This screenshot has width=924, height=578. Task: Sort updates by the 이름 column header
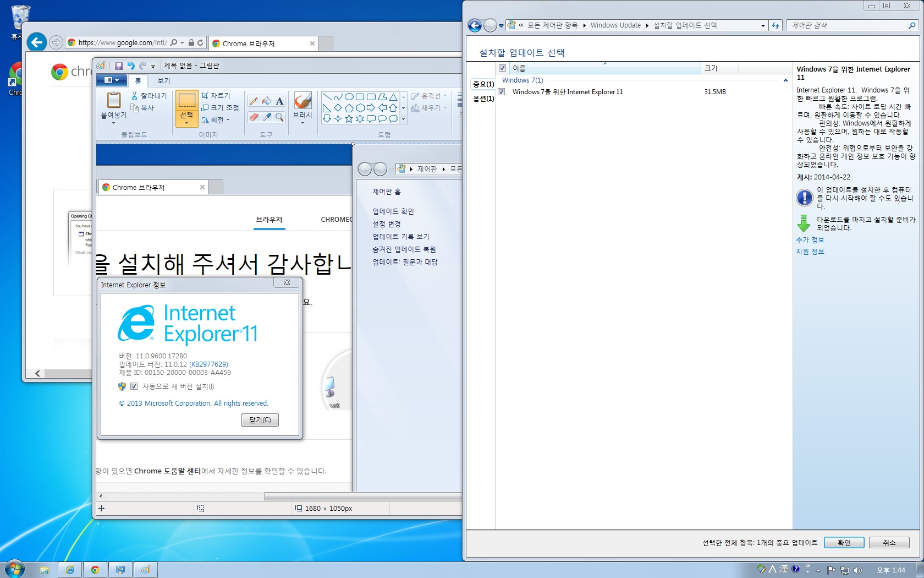tap(605, 68)
